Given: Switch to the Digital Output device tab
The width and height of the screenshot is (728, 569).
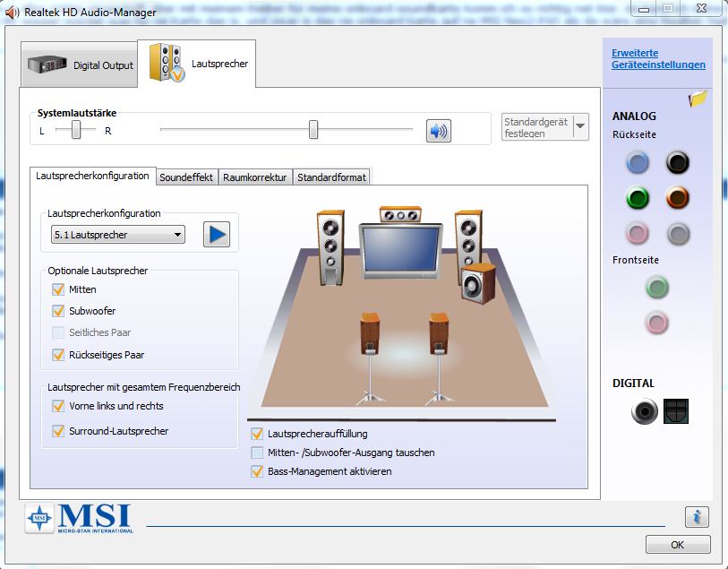Looking at the screenshot, I should [80, 65].
